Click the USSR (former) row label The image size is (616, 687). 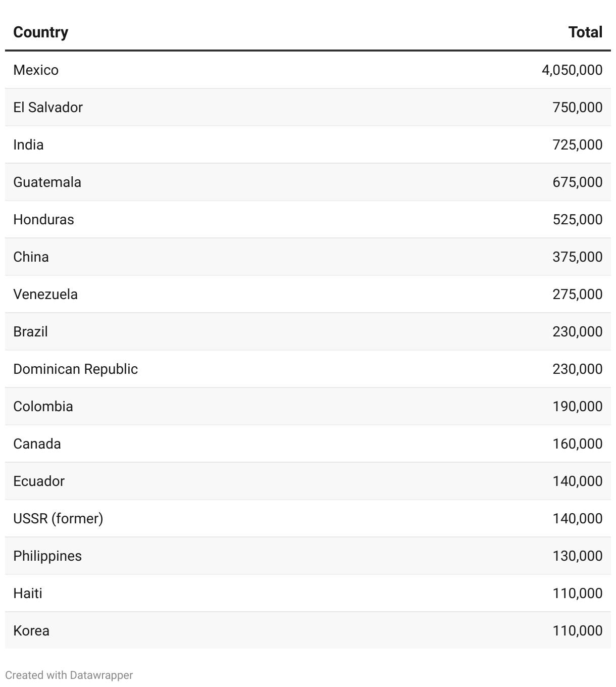(x=58, y=518)
